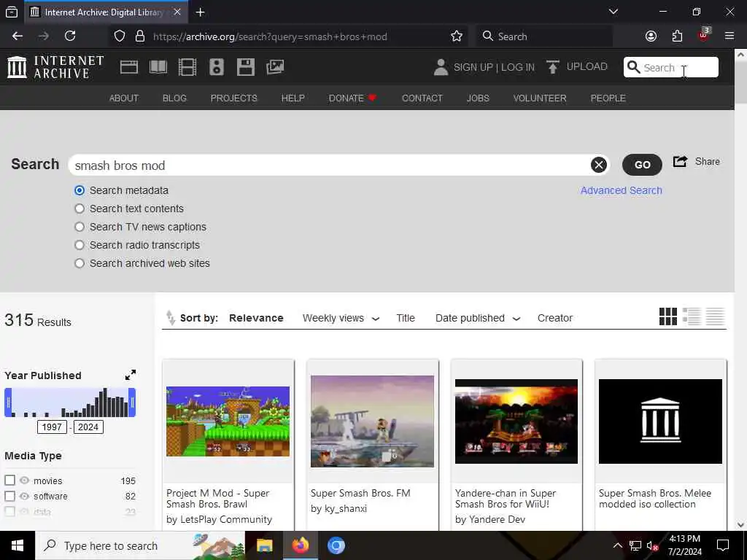Hide software using the eye toggle
The width and height of the screenshot is (747, 560).
point(24,496)
